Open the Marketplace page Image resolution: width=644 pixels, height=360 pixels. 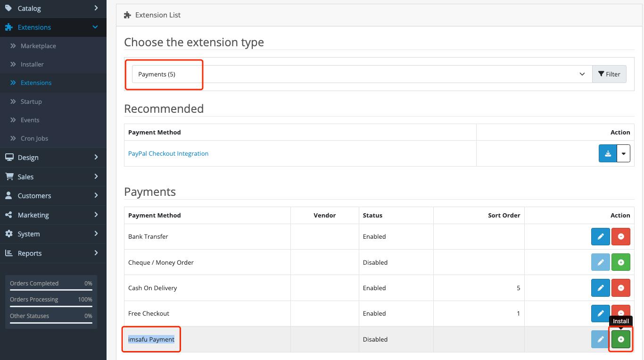38,45
